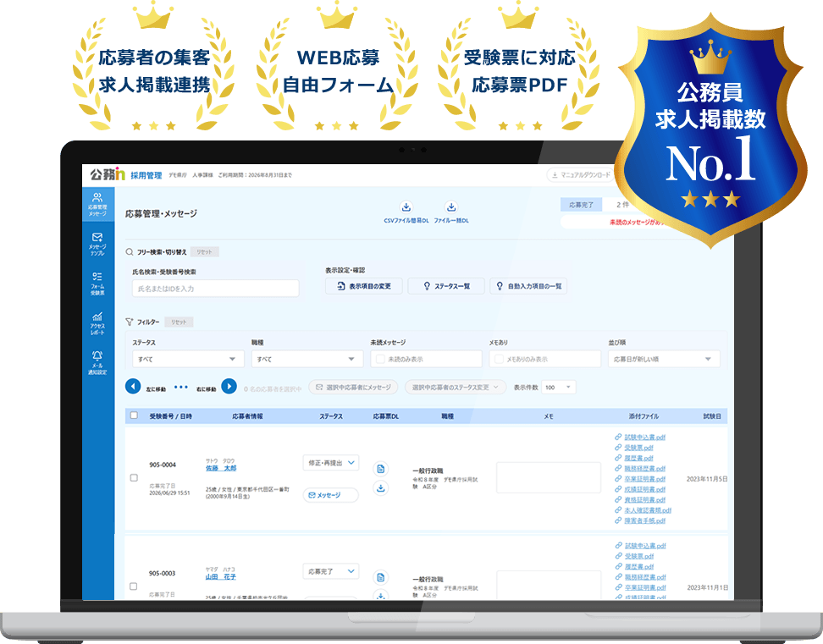Viewport: 823px width, 644px height.
Task: Click リセット next to フリー検索
Action: tap(204, 252)
